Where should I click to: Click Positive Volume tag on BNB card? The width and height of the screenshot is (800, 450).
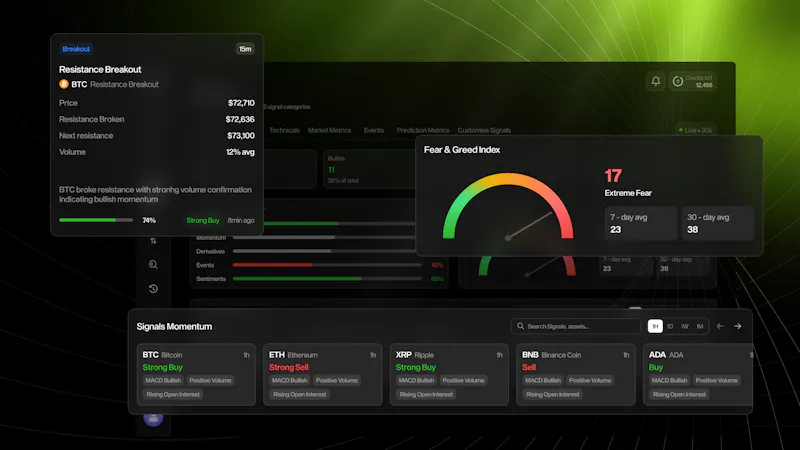point(590,380)
